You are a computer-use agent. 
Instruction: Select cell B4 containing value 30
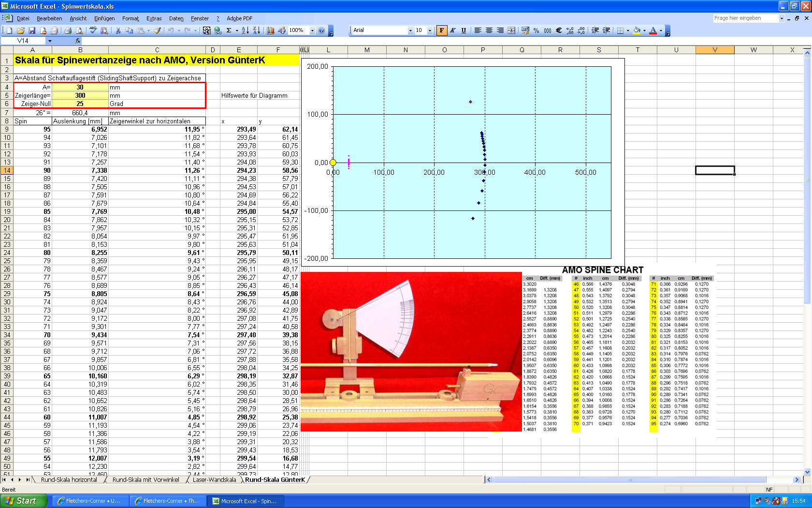(80, 87)
